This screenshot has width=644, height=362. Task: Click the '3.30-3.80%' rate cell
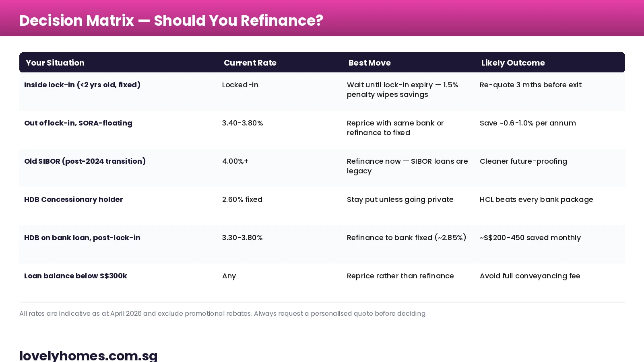[x=242, y=238]
